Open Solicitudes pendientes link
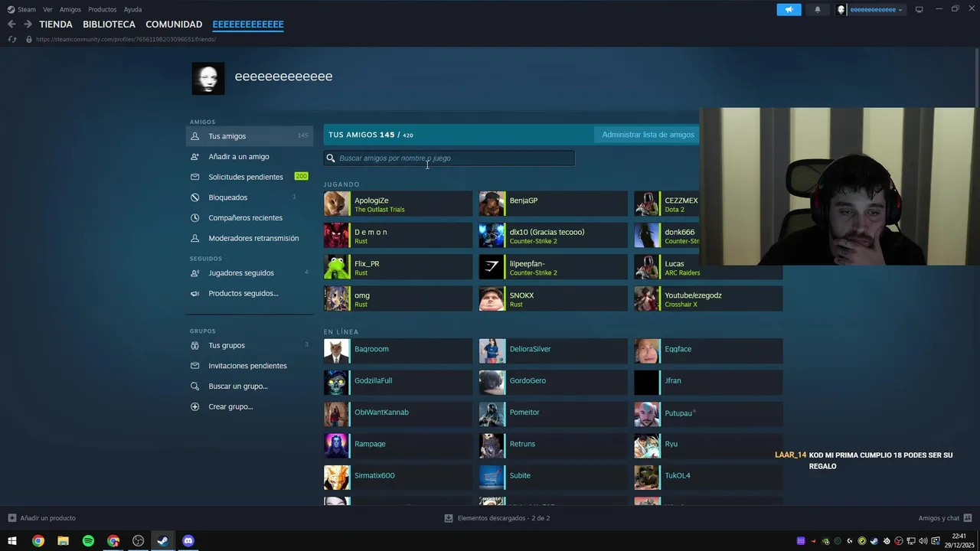Image resolution: width=980 pixels, height=551 pixels. (246, 177)
